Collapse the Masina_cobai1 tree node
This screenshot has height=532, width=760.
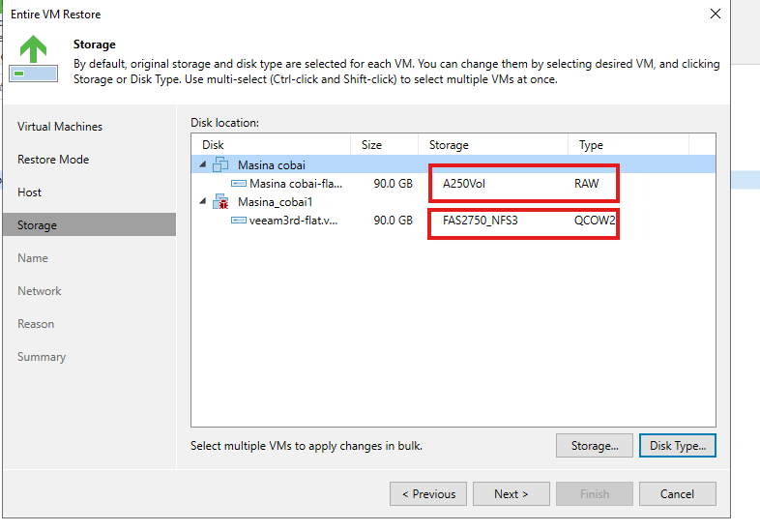point(203,201)
